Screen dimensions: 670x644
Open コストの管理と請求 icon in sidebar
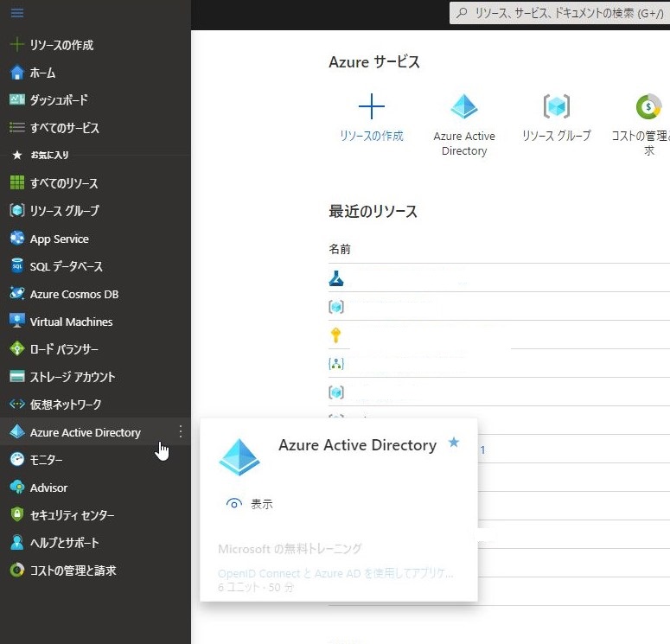coord(17,570)
